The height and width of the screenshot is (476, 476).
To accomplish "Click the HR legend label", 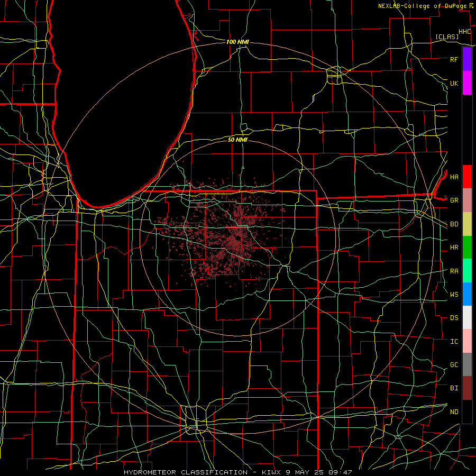I will click(x=454, y=248).
